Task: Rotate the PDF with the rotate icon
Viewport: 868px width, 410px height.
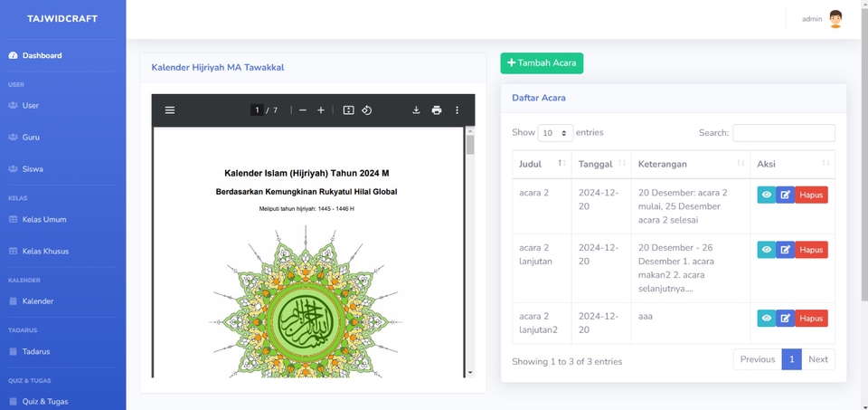Action: (367, 110)
